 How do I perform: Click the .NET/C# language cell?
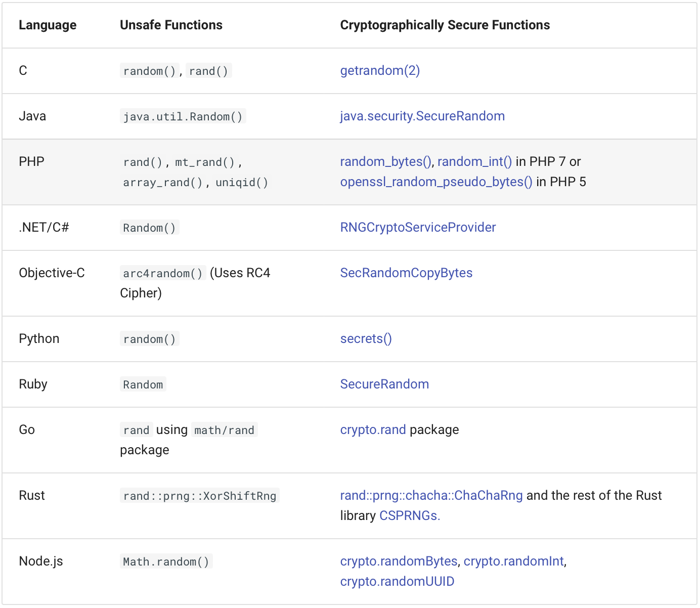pyautogui.click(x=43, y=228)
